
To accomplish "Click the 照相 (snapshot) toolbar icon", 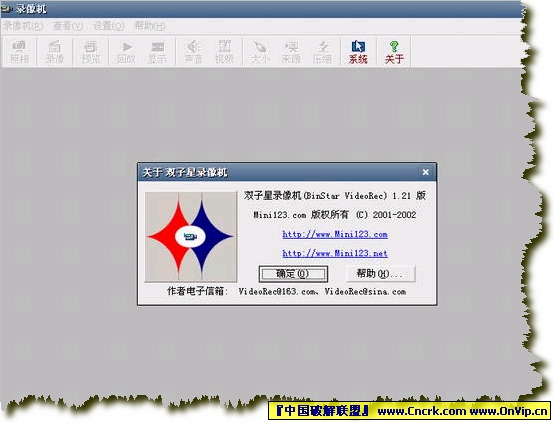I will click(19, 52).
